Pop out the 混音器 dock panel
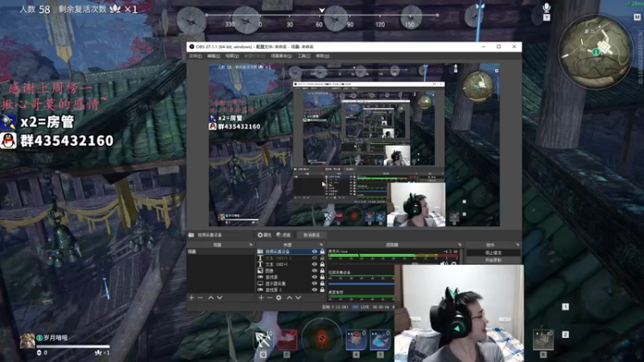 [460, 245]
